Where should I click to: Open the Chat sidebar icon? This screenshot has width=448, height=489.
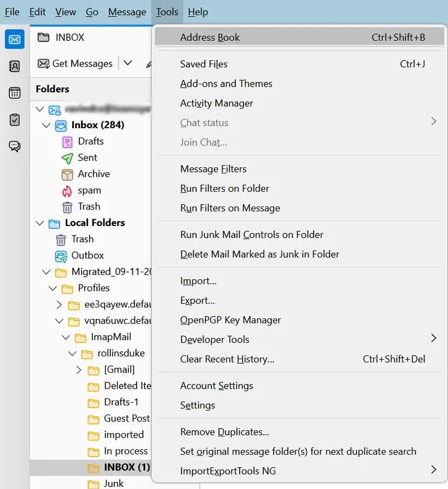tap(15, 147)
